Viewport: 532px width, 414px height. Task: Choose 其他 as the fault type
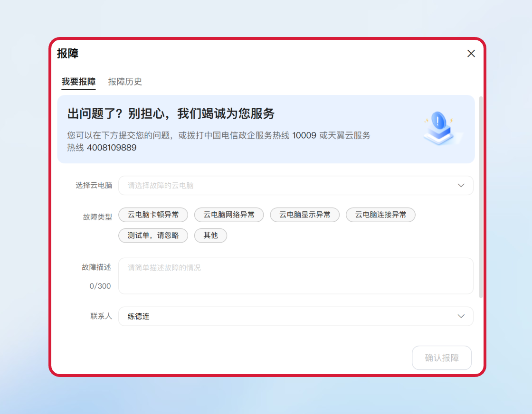(x=210, y=235)
